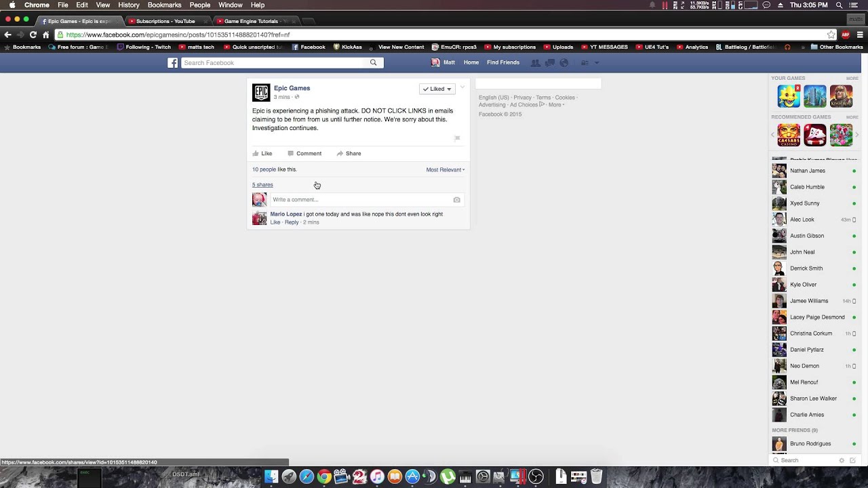Screen dimensions: 868x488
Task: Show previous recommended games with left arrow
Action: (773, 135)
